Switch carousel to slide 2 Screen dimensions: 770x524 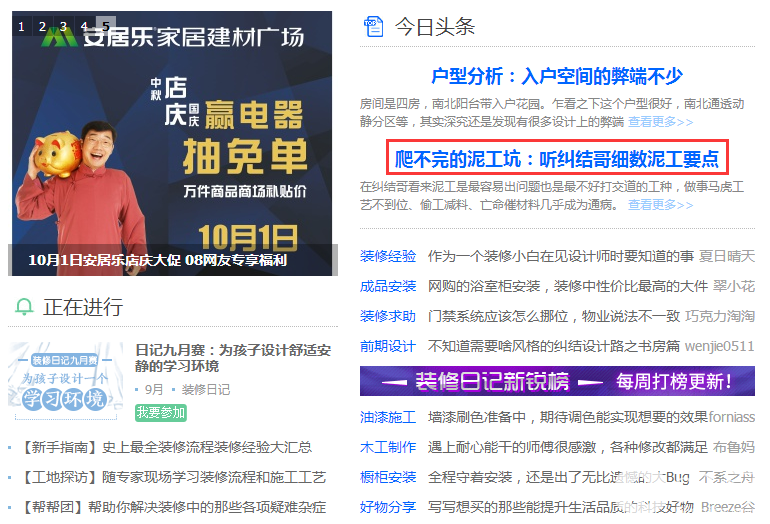[x=42, y=27]
